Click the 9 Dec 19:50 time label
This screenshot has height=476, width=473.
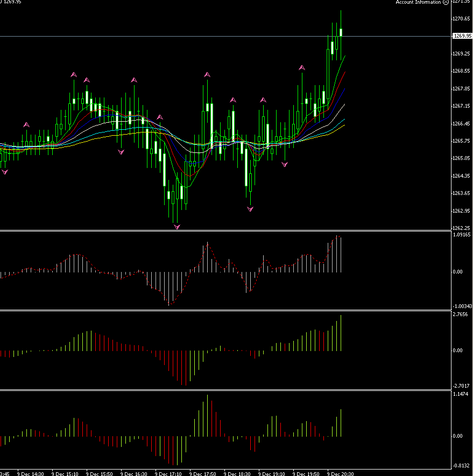click(x=306, y=473)
